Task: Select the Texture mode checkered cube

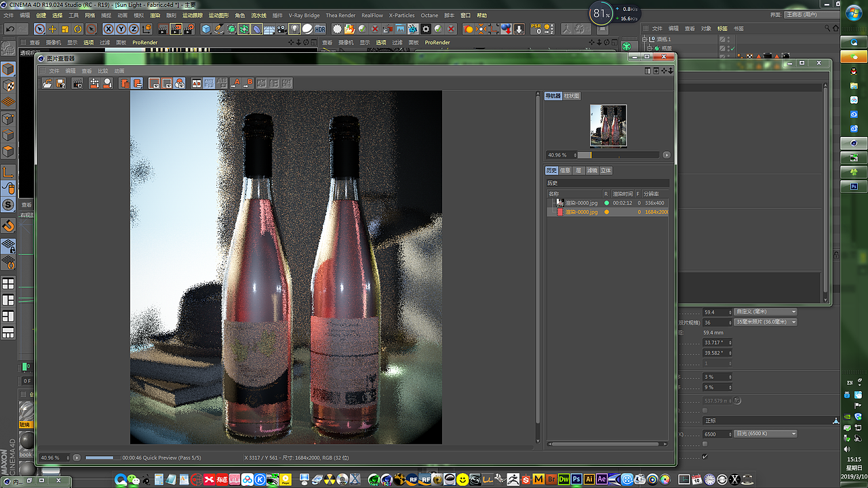Action: [8, 86]
